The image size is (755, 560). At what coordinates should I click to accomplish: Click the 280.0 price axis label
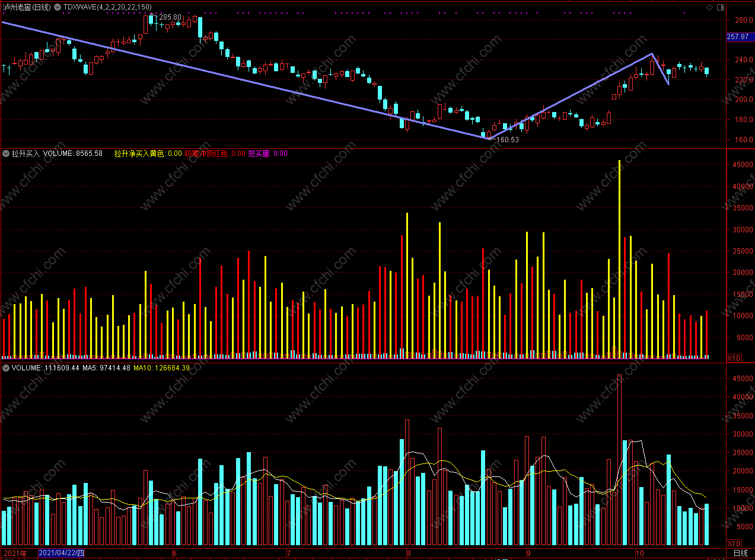coord(743,20)
